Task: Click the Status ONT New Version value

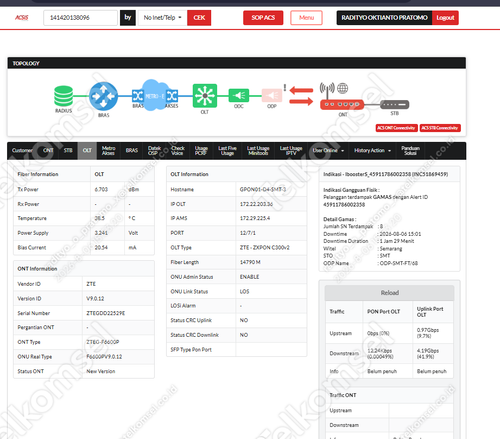Action: pos(101,371)
